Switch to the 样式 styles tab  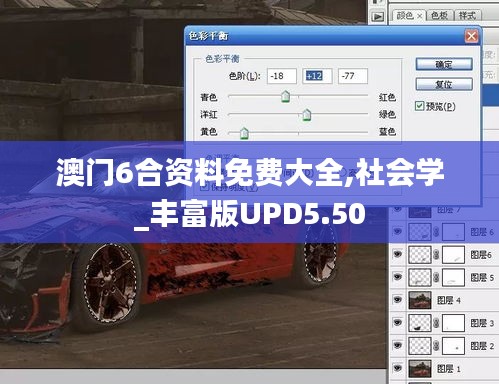click(x=467, y=15)
